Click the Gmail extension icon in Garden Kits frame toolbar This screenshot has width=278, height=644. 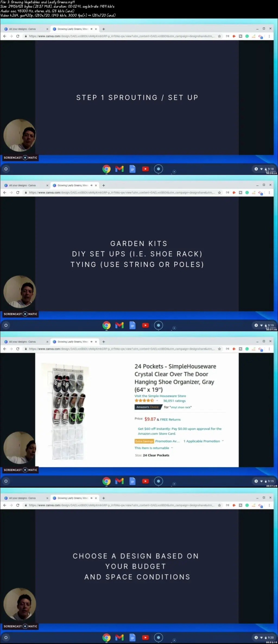(x=228, y=193)
